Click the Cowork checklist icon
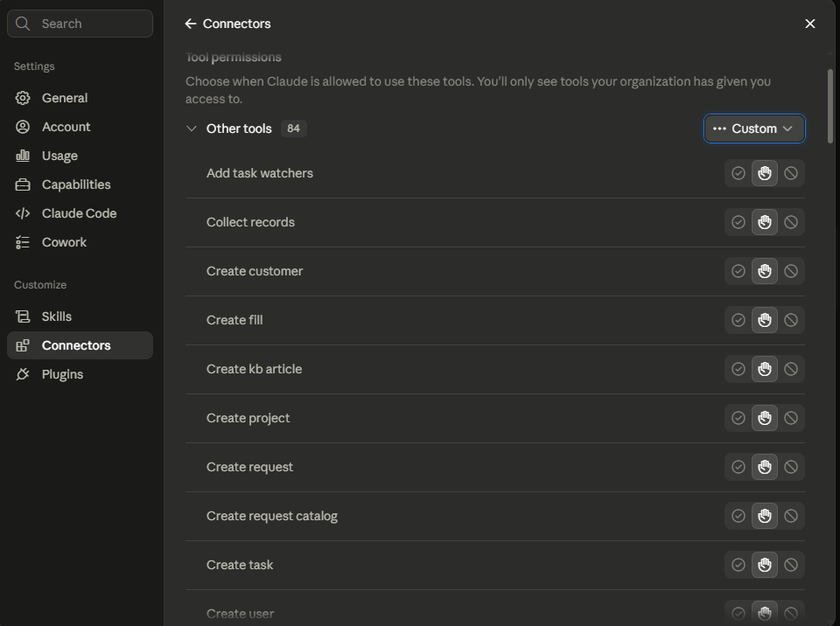The image size is (840, 626). coord(23,242)
